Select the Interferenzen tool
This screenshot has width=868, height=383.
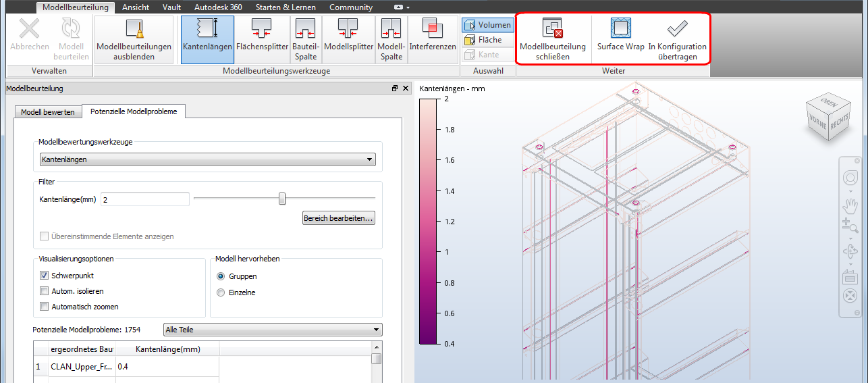tap(433, 40)
